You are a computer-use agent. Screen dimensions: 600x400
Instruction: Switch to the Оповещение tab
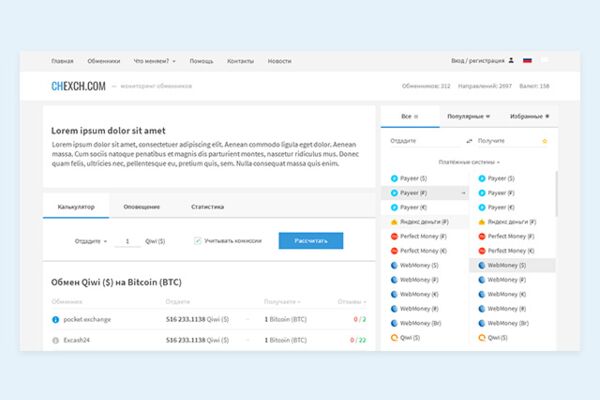pyautogui.click(x=142, y=207)
